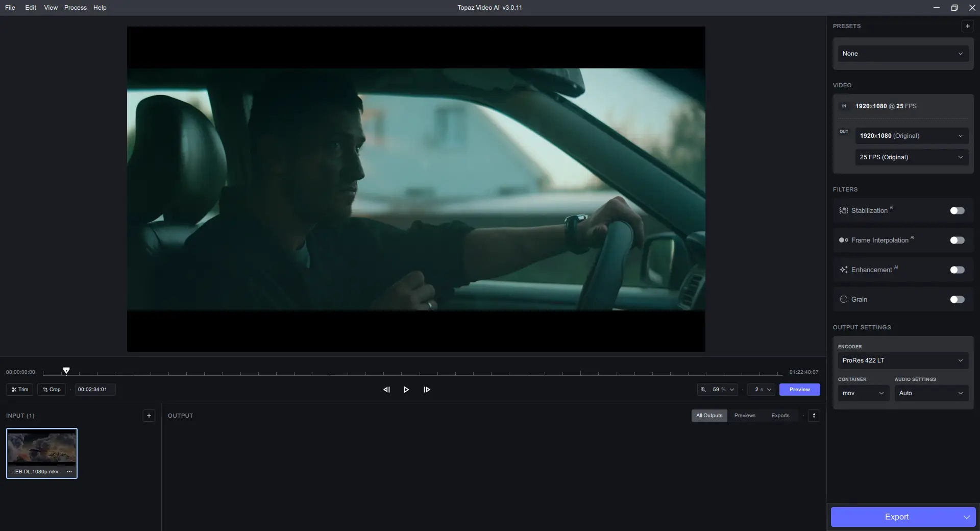Open the Encoder dropdown ProRes 422 LT
Screen dimensions: 980x531
pyautogui.click(x=902, y=360)
